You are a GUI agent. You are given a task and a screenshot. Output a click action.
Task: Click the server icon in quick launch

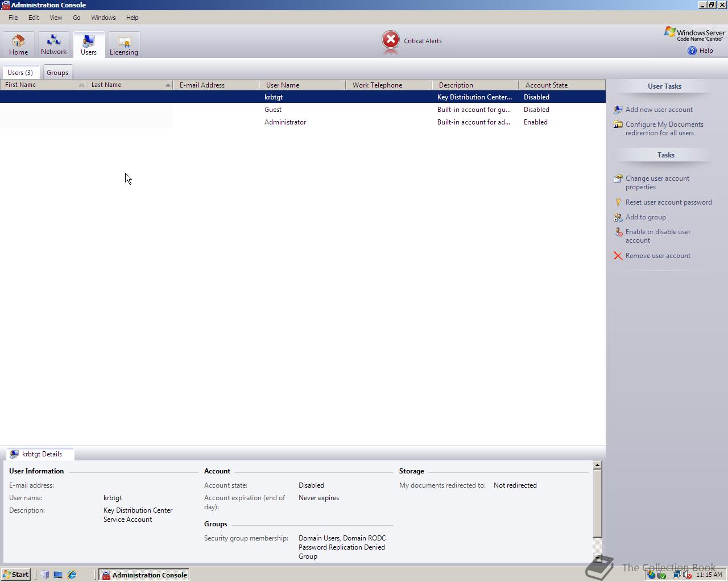click(x=44, y=575)
